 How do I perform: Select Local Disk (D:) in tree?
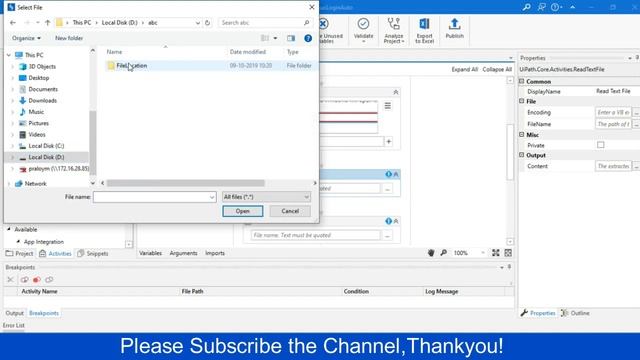46,157
